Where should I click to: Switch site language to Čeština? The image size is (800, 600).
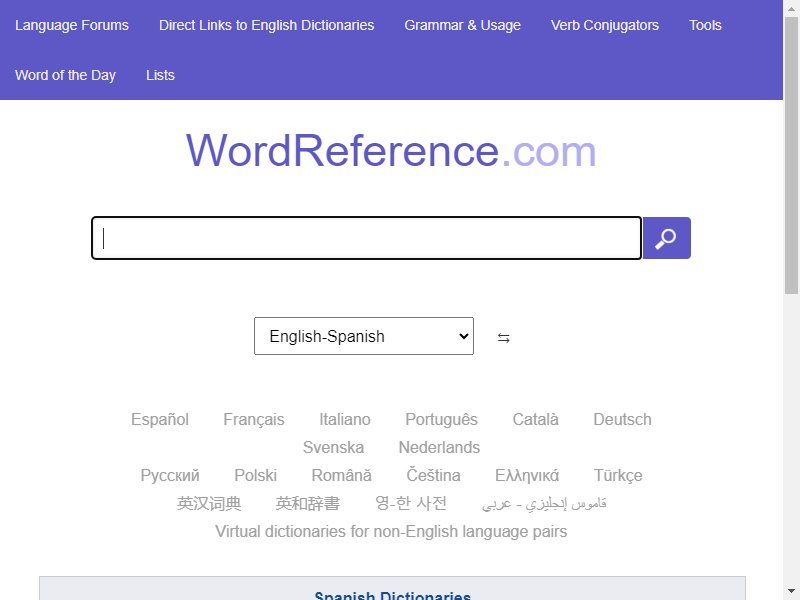click(434, 476)
